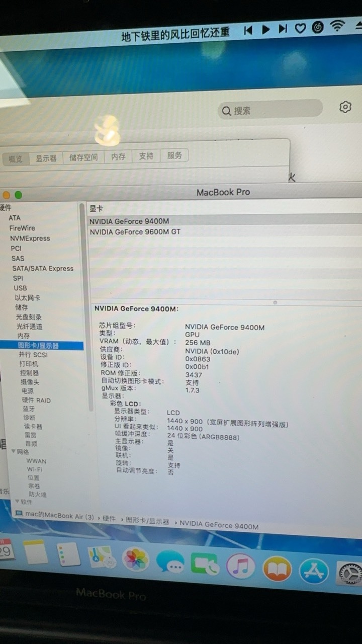Select 并行 SCSI in the sidebar

pos(33,355)
